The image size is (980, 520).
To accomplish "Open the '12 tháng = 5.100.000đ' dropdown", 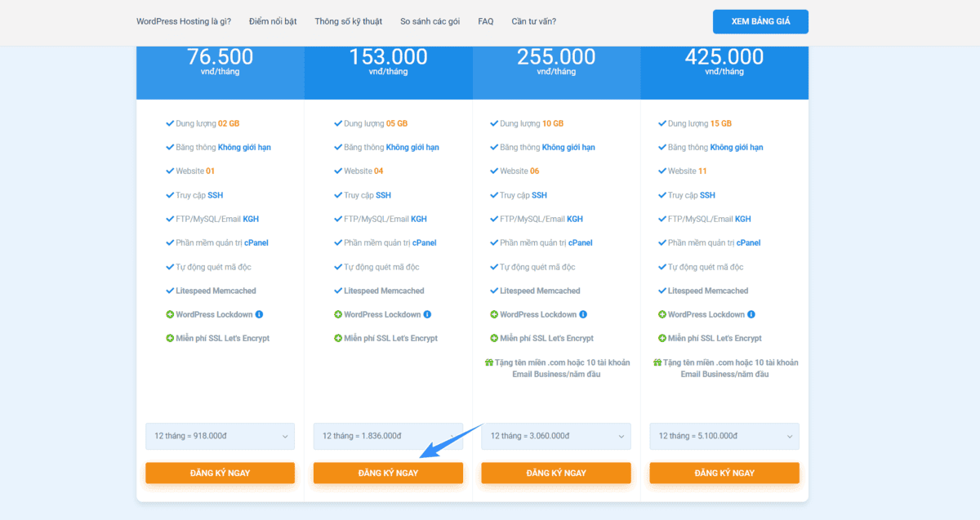I will 724,436.
